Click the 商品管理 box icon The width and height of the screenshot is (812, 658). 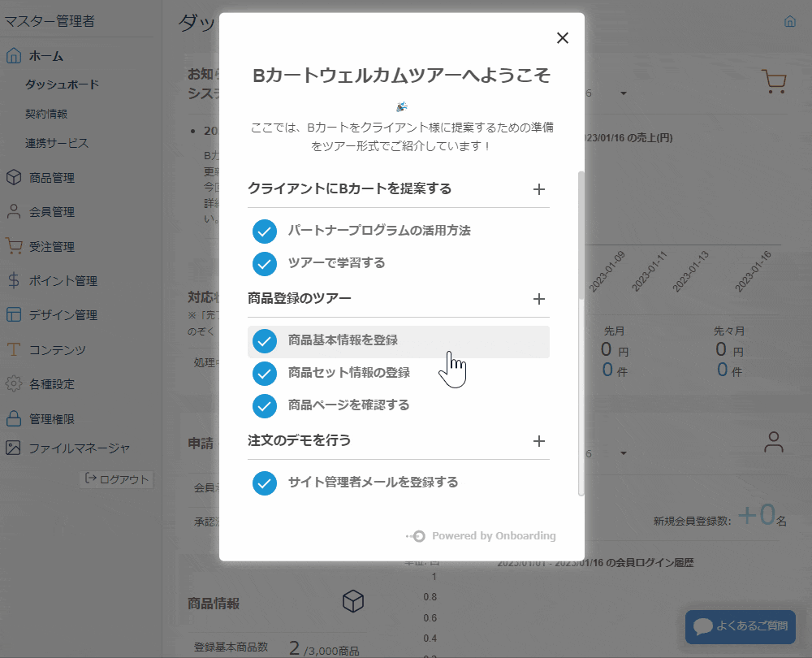14,177
